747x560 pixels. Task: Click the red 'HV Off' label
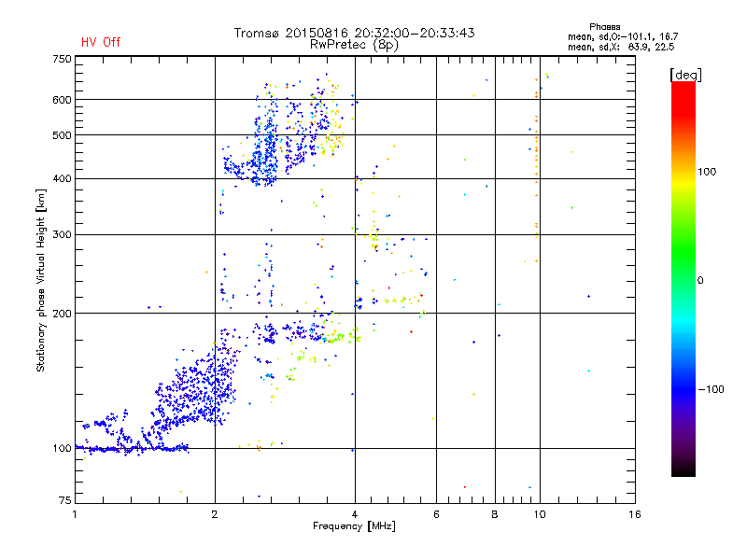101,42
